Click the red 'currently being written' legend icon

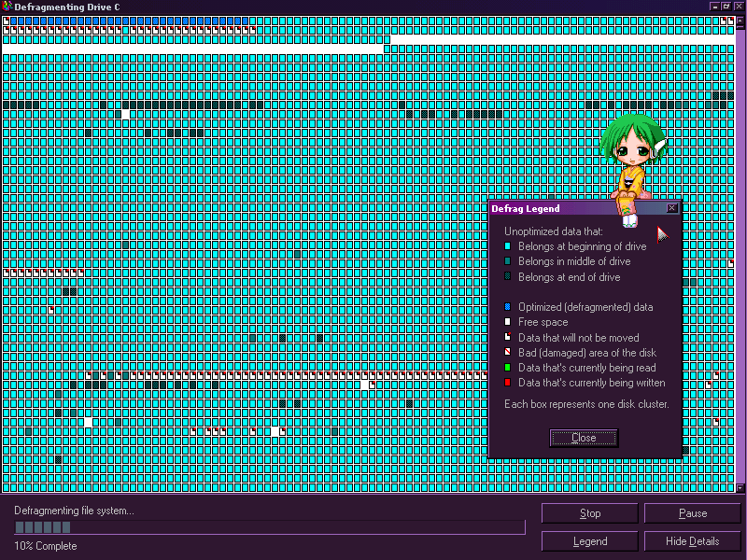click(x=507, y=383)
